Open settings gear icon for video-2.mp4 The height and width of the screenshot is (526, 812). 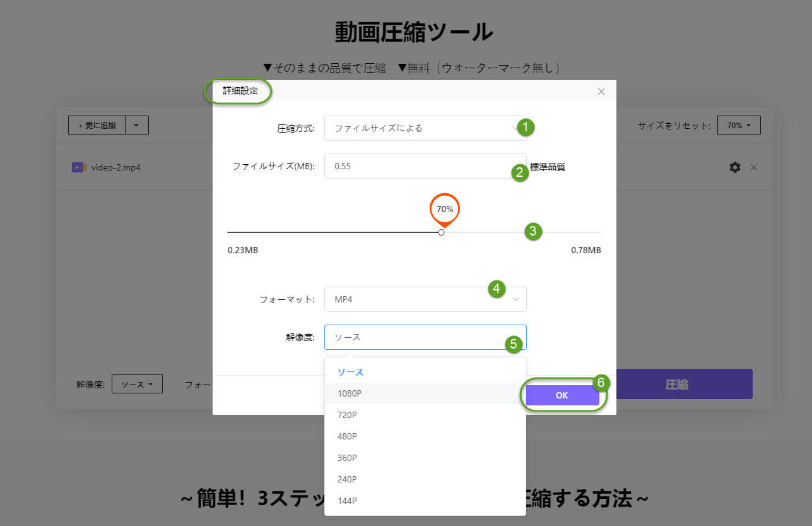[x=734, y=167]
